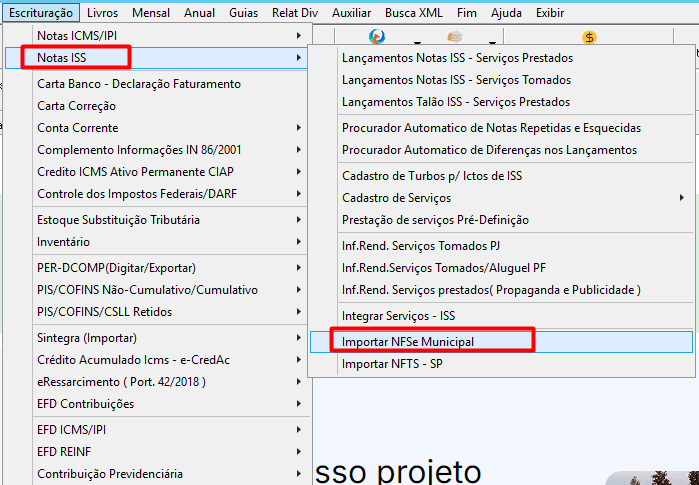
Task: Open Inf.Rend.Serviços Tomados/Aluguel PF
Action: pos(502,268)
